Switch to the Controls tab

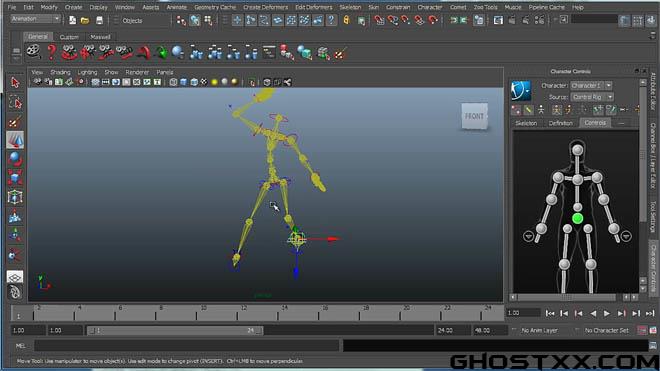pyautogui.click(x=595, y=123)
